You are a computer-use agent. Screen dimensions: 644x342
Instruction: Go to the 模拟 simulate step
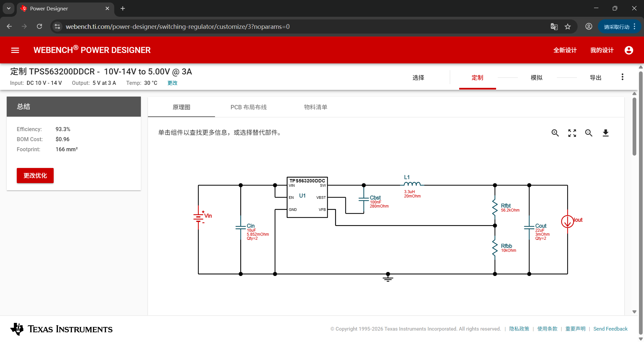(536, 78)
